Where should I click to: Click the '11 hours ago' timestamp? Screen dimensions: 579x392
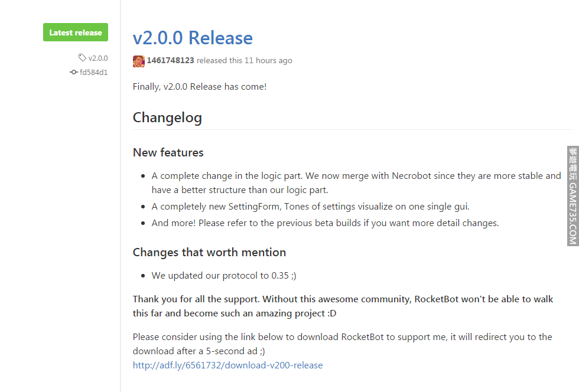pos(268,60)
